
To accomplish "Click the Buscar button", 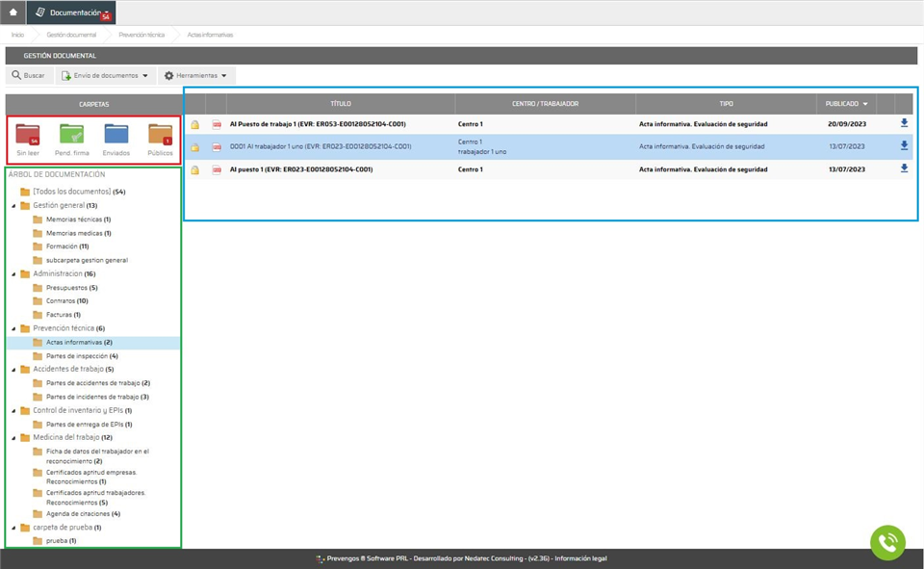I will (x=28, y=75).
